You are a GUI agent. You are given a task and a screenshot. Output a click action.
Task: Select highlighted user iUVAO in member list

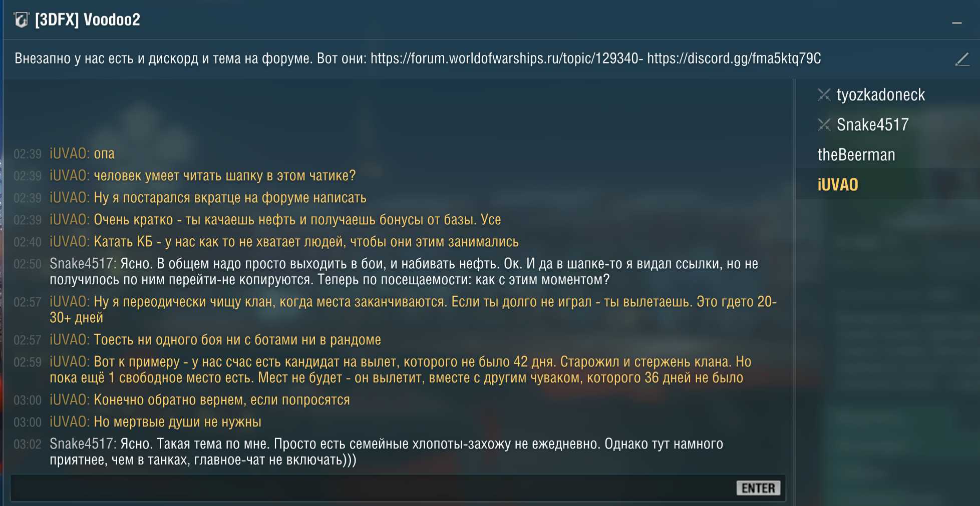838,185
